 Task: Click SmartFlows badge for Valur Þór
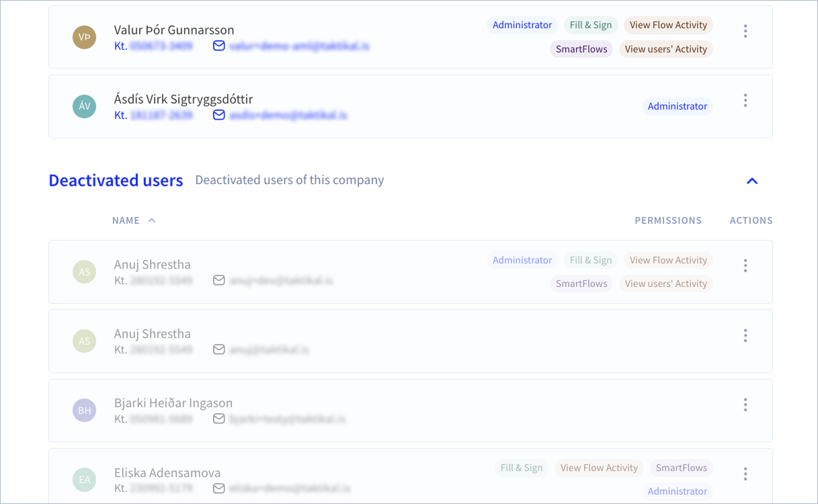point(581,49)
